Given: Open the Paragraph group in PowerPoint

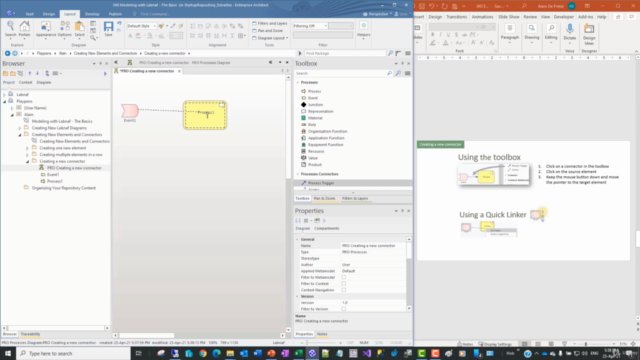Looking at the screenshot, I should [510, 32].
